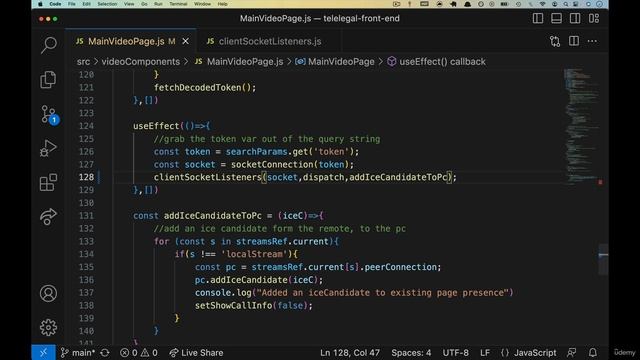
Task: Select the MainVideoPage.js editor tab
Action: (131, 41)
